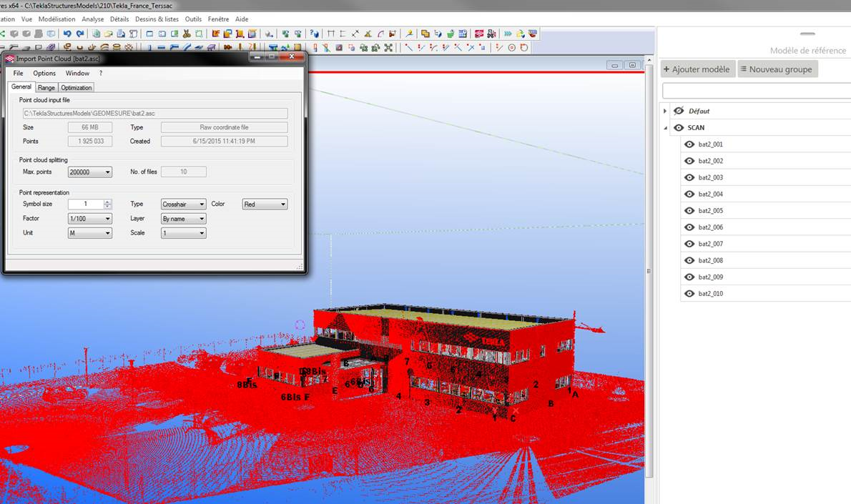This screenshot has width=851, height=504.
Task: Click the green shopping basket toolbar icon
Action: [x=451, y=34]
